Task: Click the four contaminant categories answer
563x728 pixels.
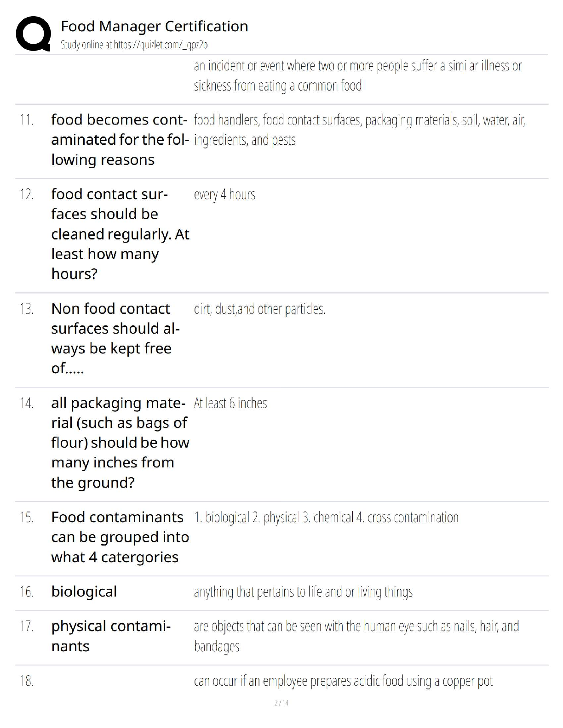Action: (x=326, y=518)
